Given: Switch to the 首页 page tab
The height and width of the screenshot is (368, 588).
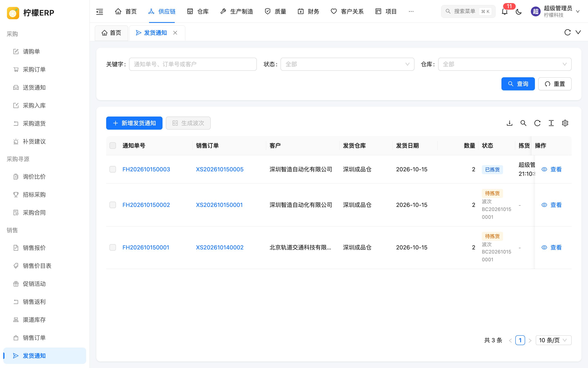Looking at the screenshot, I should coord(111,33).
